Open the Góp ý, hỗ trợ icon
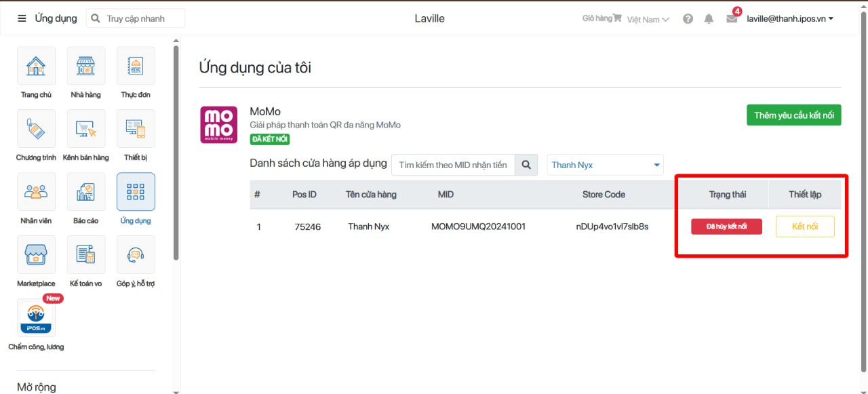This screenshot has height=394, width=868. (x=136, y=255)
